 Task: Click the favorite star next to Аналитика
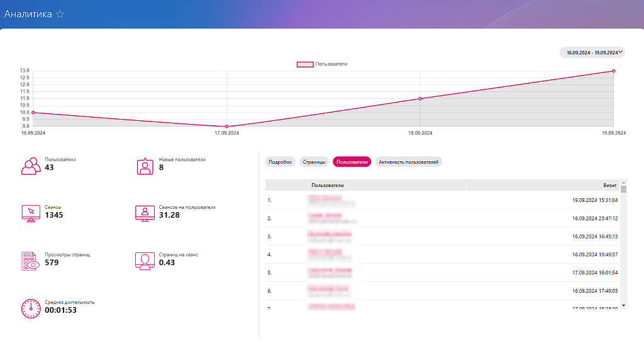click(x=60, y=14)
